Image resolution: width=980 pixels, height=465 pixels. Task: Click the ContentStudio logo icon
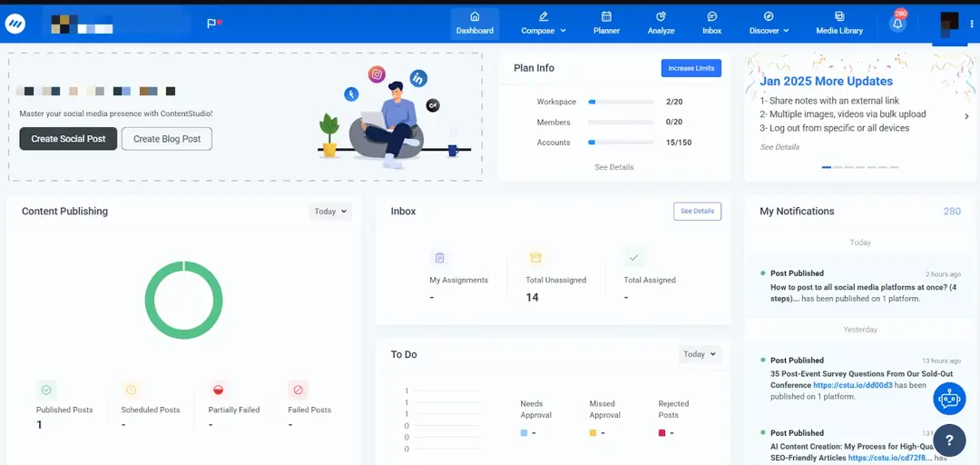pos(15,24)
